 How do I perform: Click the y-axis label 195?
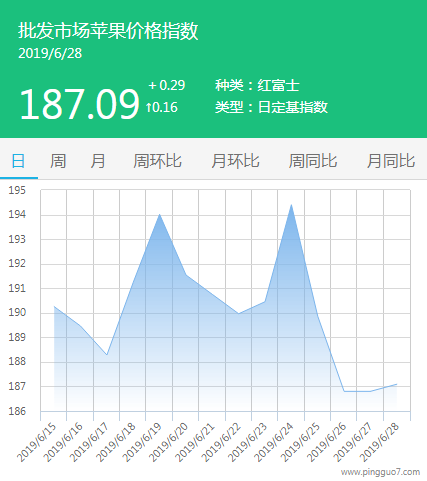pos(17,190)
